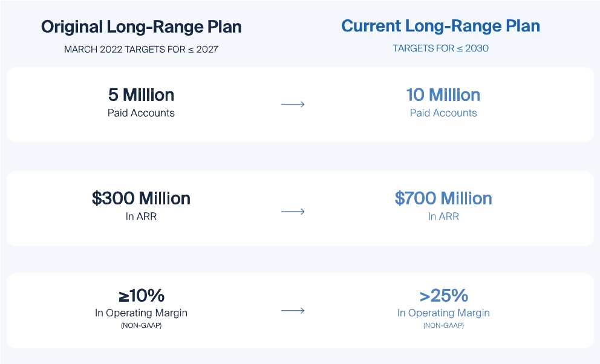
Task: Click the March 2022 Targets subtitle
Action: (x=141, y=49)
